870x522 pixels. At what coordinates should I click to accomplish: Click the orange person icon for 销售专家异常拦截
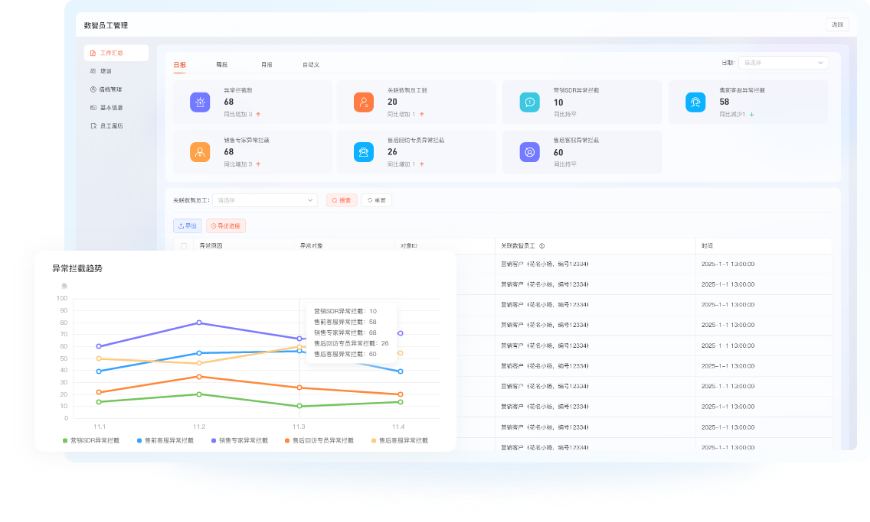point(200,152)
